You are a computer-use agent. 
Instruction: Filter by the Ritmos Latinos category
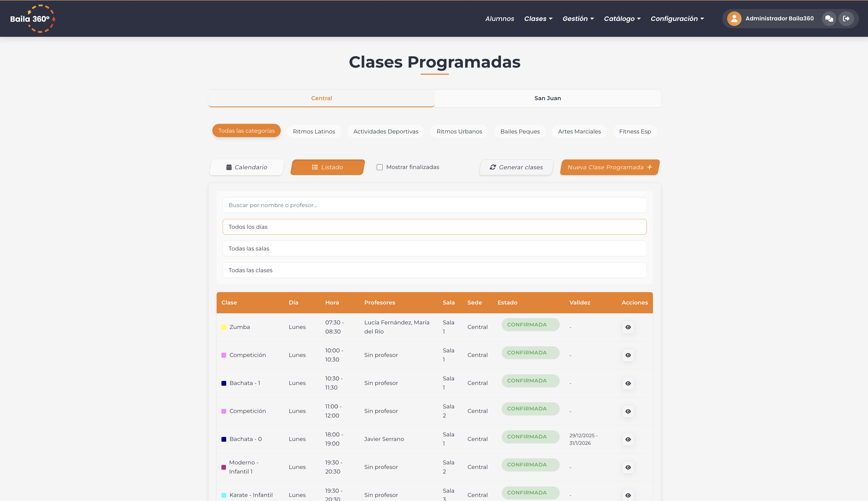314,131
